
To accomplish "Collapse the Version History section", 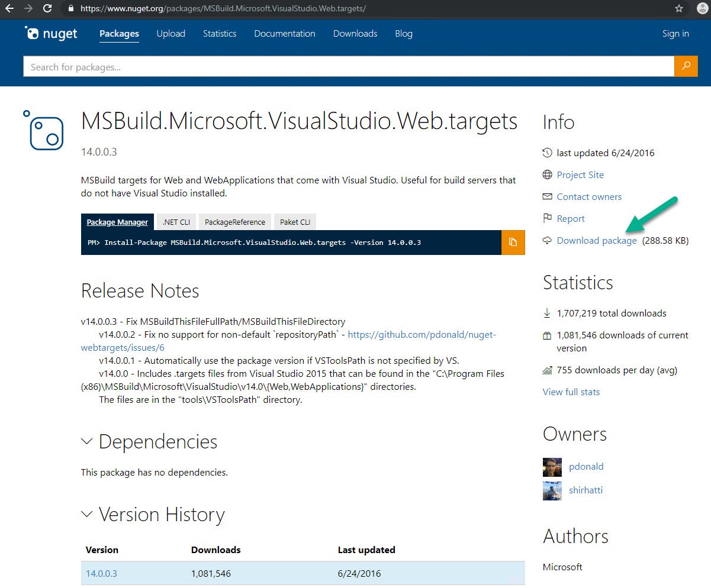I will 86,515.
